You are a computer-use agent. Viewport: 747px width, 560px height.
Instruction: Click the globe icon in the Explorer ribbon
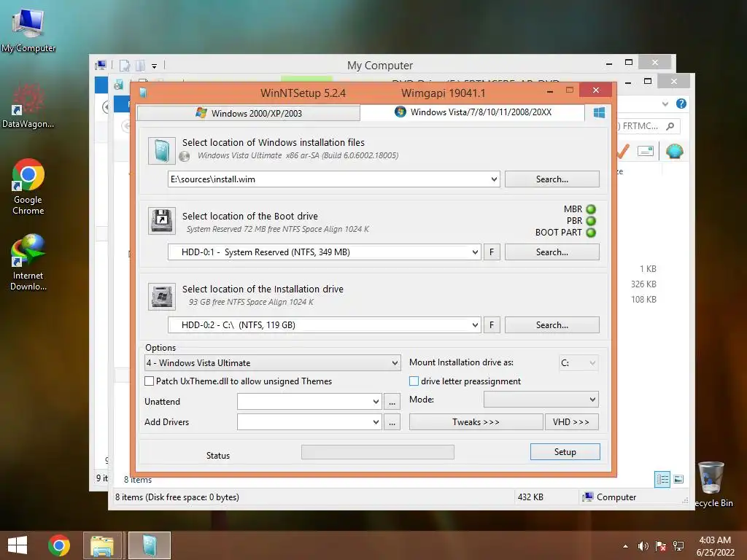675,152
